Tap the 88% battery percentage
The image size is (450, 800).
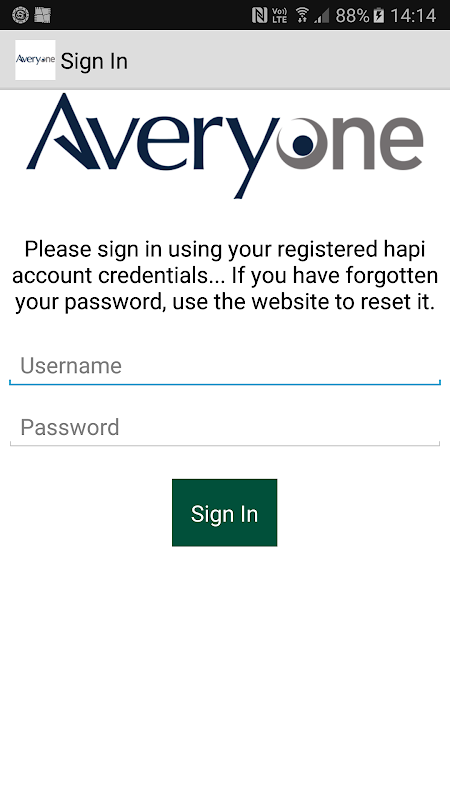[352, 15]
